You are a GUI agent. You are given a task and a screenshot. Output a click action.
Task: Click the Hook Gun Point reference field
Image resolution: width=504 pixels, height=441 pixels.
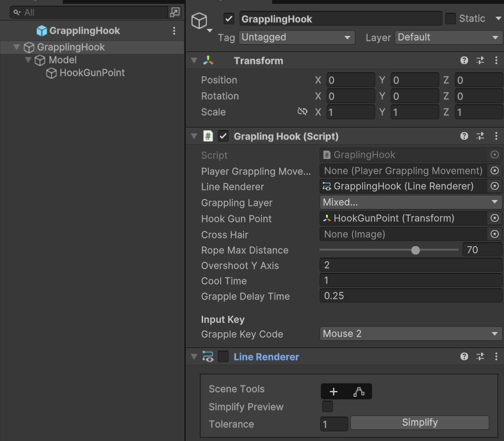tap(403, 218)
